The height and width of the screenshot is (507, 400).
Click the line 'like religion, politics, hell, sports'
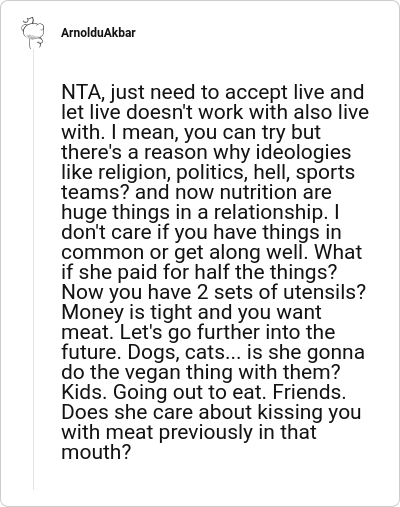tap(208, 172)
